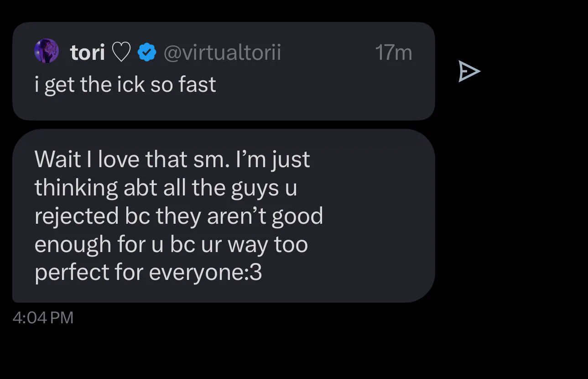Viewport: 588px width, 379px height.
Task: Click the 17m tweet timestamp
Action: tap(393, 53)
